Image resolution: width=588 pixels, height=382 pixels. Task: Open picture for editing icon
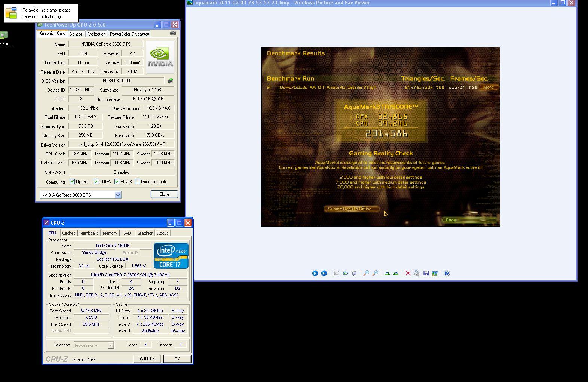[435, 273]
